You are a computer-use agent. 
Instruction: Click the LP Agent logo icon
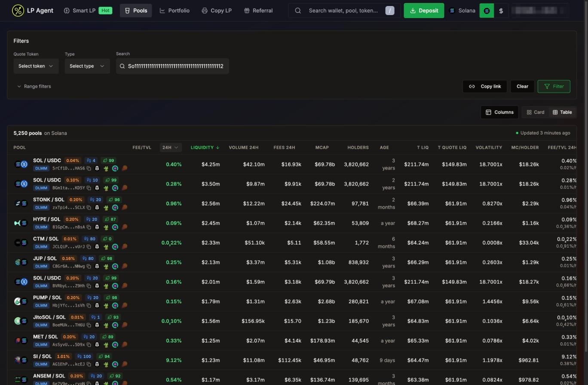(18, 10)
